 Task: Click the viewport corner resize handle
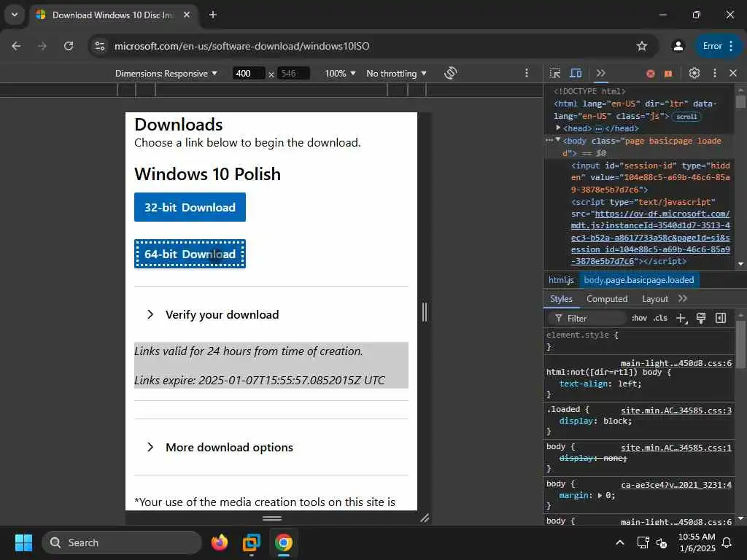[x=425, y=518]
